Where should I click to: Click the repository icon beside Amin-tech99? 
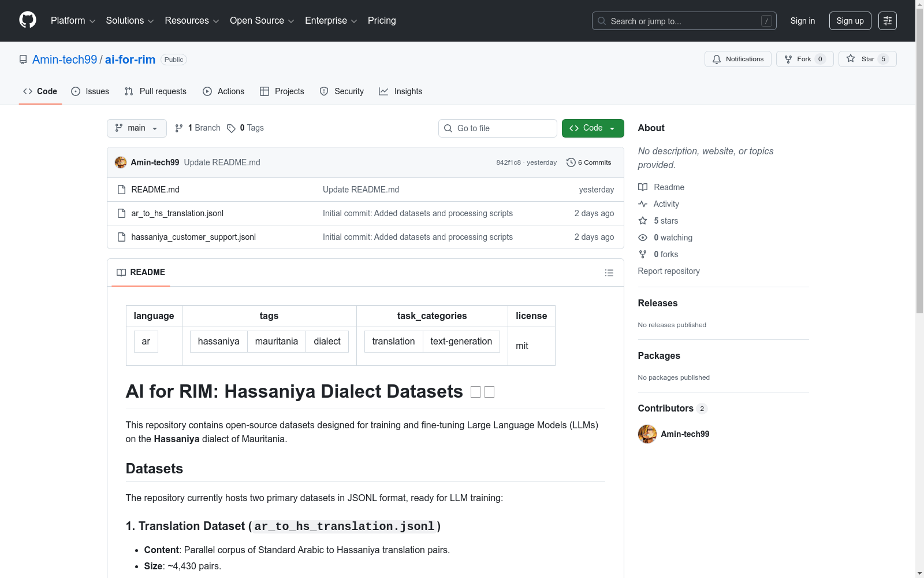coord(23,60)
